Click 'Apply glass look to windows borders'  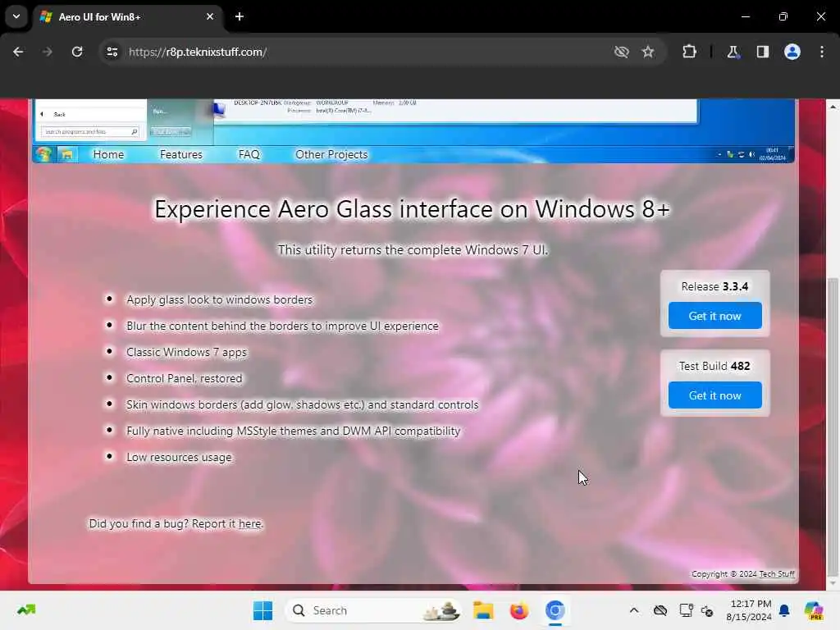(x=219, y=299)
